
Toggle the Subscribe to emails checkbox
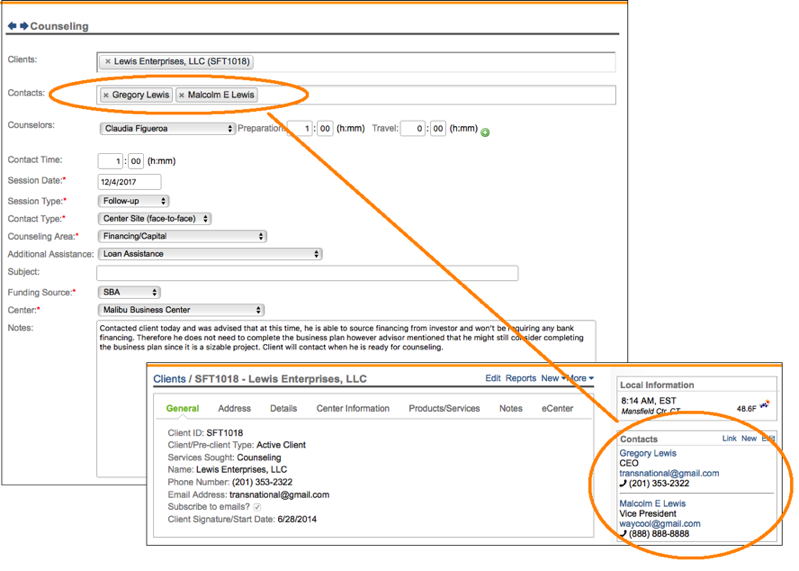pyautogui.click(x=257, y=508)
